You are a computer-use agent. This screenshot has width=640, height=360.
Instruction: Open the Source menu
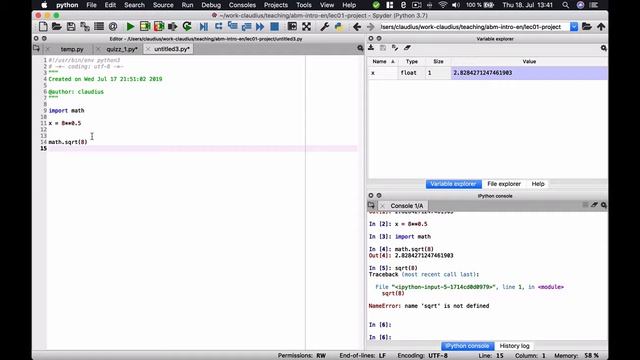tap(163, 5)
